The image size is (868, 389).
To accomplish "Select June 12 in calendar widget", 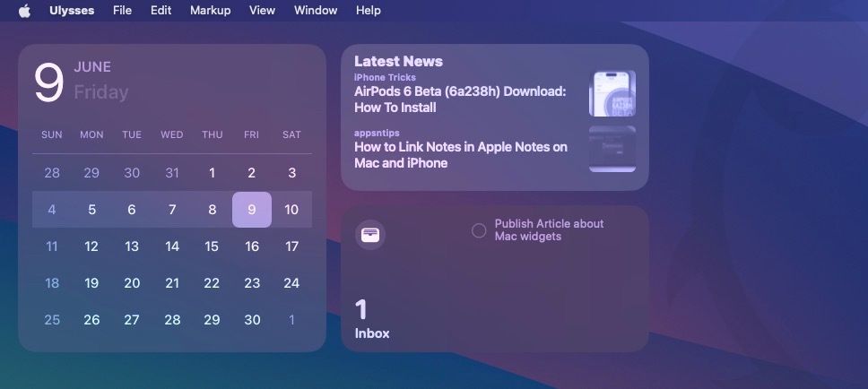I will pyautogui.click(x=91, y=246).
